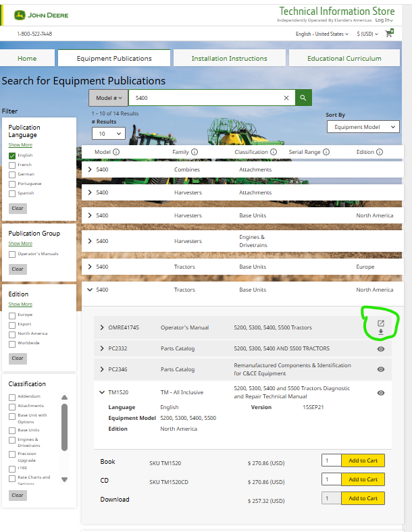The height and width of the screenshot is (532, 412).
Task: Switch to Installation Instructions tab
Action: [x=229, y=59]
